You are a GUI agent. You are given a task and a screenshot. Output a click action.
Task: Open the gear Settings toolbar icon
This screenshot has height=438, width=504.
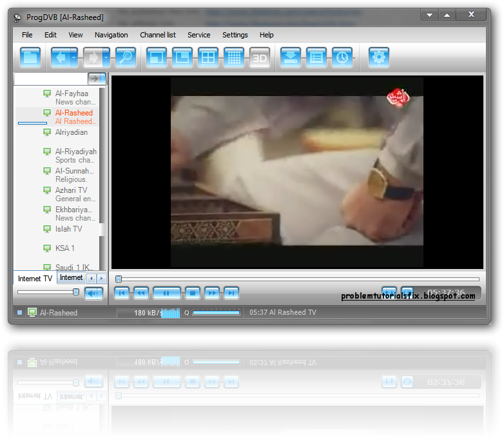coord(379,57)
